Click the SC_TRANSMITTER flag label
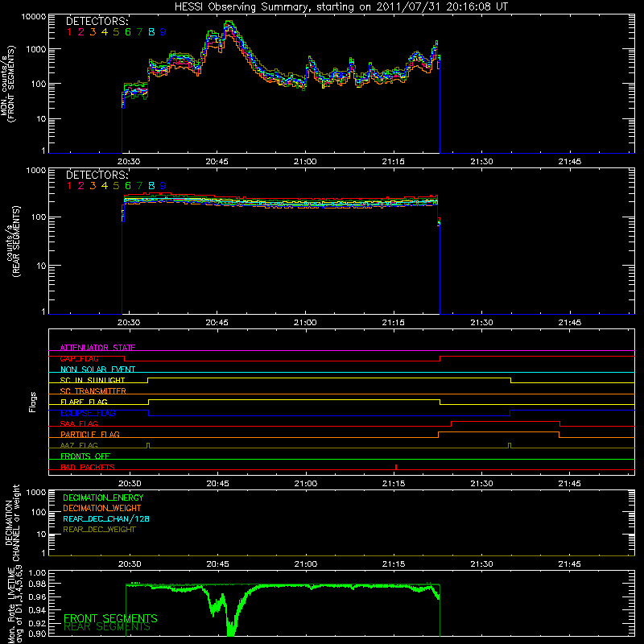Viewport: 644px width, 644px height. coord(93,391)
